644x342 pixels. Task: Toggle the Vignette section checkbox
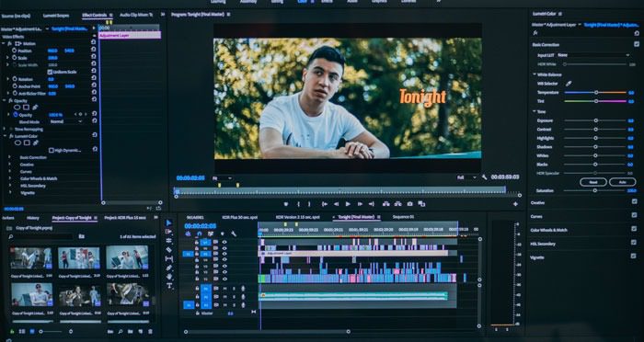point(634,256)
